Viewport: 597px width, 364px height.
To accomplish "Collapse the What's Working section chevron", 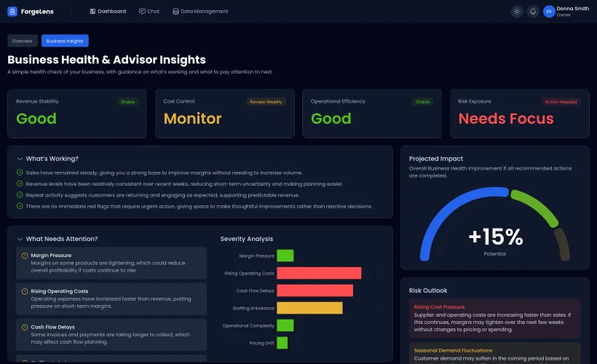I will [20, 159].
